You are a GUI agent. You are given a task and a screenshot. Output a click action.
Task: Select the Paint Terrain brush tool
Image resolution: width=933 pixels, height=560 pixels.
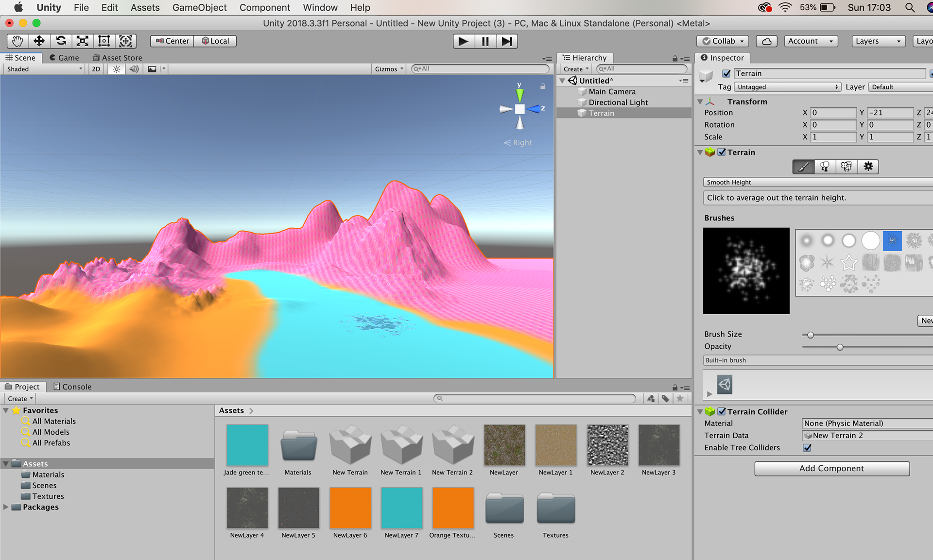[803, 167]
